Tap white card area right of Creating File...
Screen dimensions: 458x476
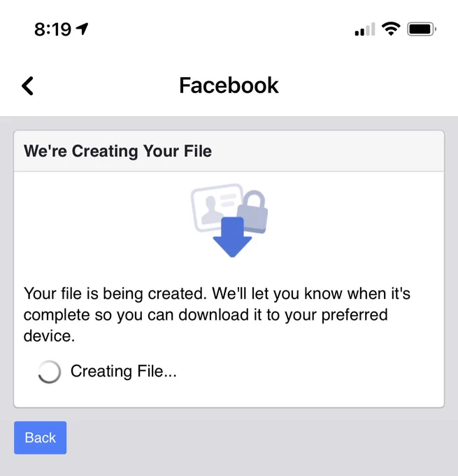(309, 372)
